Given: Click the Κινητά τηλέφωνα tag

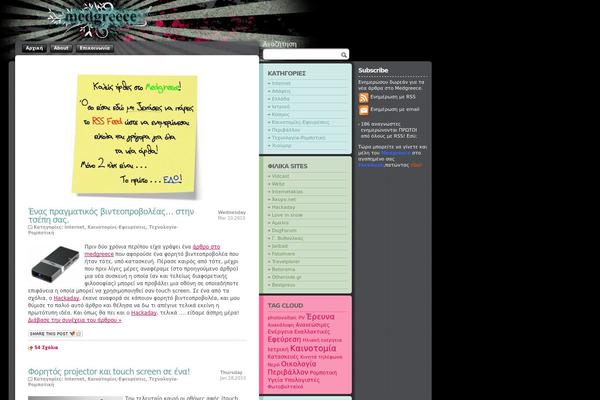Looking at the screenshot, I should [x=321, y=357].
